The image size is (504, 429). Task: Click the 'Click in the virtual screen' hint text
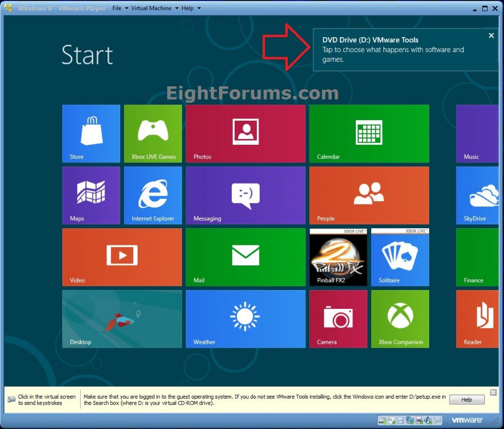[x=46, y=400]
